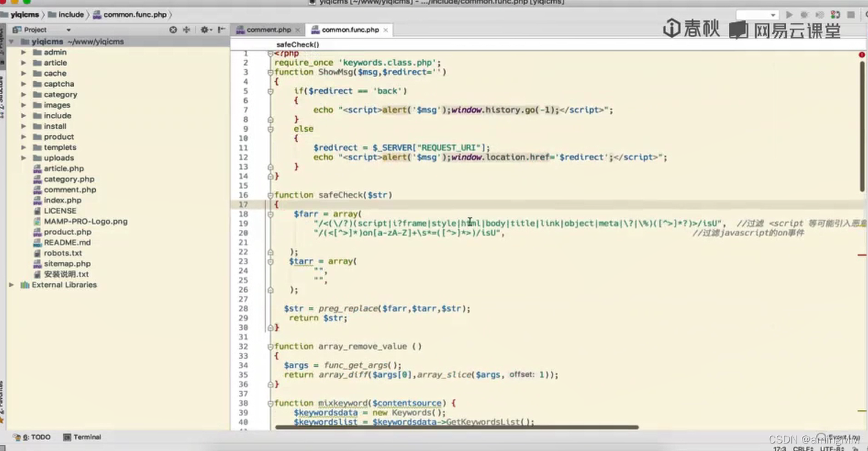868x451 pixels.
Task: Expand External Libraries node
Action: pyautogui.click(x=12, y=285)
